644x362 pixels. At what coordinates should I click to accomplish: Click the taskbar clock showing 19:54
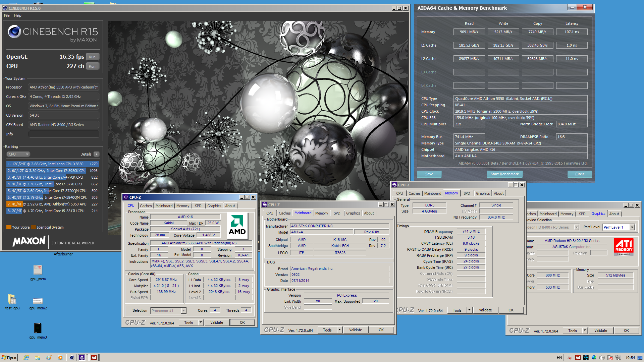click(630, 358)
